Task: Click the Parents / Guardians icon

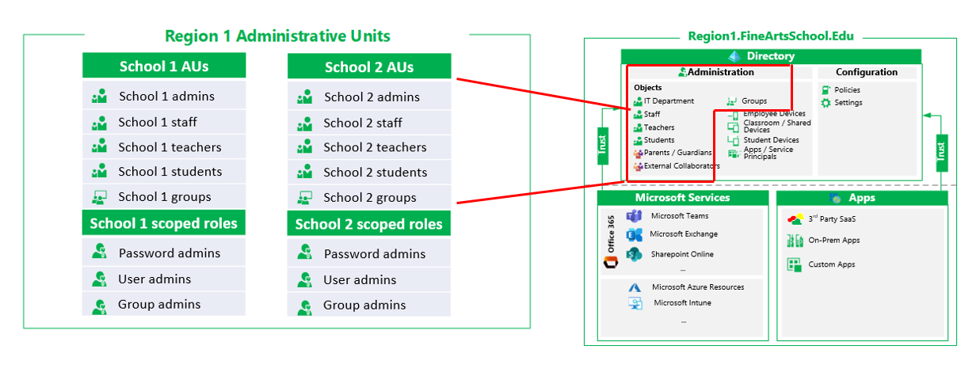Action: [x=638, y=154]
